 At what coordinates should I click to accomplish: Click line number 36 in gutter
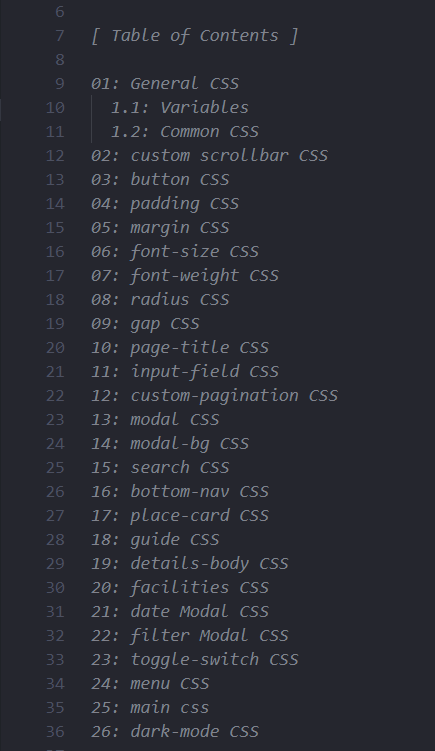(55, 731)
